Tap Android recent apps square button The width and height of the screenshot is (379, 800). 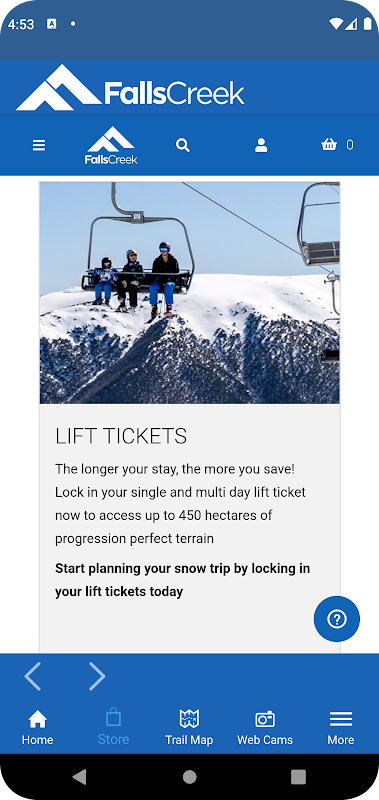tap(298, 777)
